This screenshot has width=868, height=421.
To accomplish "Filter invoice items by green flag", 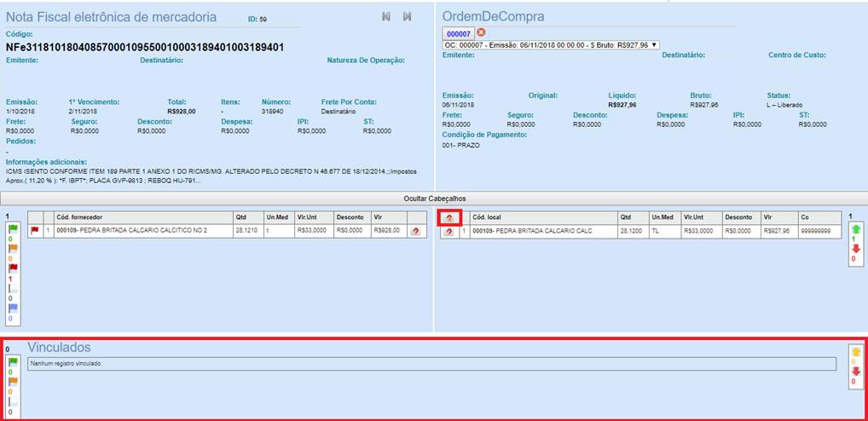I will click(x=13, y=228).
